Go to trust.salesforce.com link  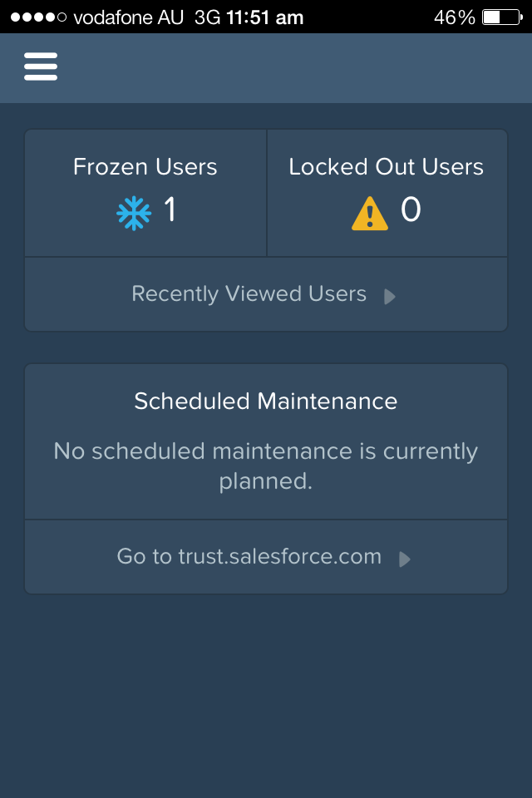tap(249, 557)
